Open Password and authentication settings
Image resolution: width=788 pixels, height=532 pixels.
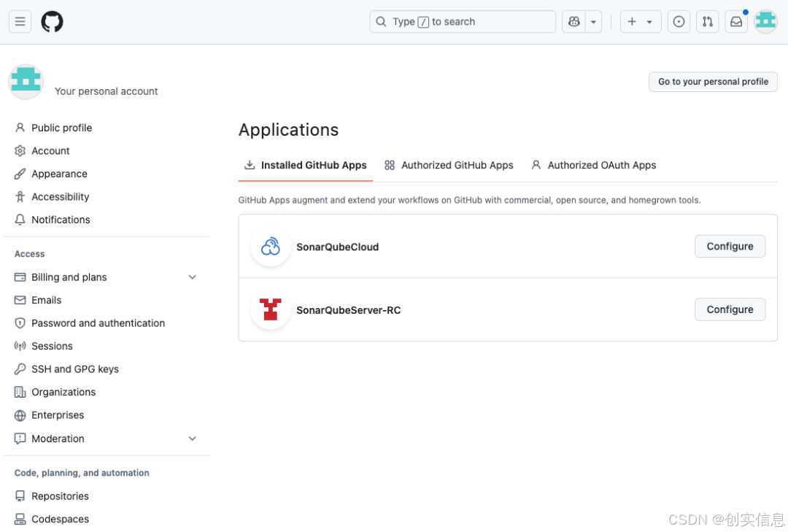[98, 323]
